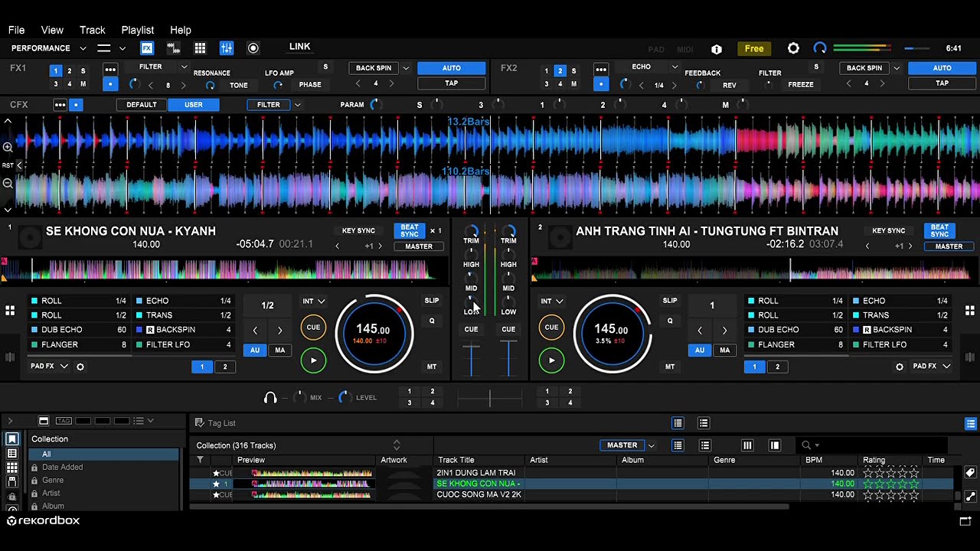980x551 pixels.
Task: Enable quantize Q on deck 2
Action: tap(670, 321)
